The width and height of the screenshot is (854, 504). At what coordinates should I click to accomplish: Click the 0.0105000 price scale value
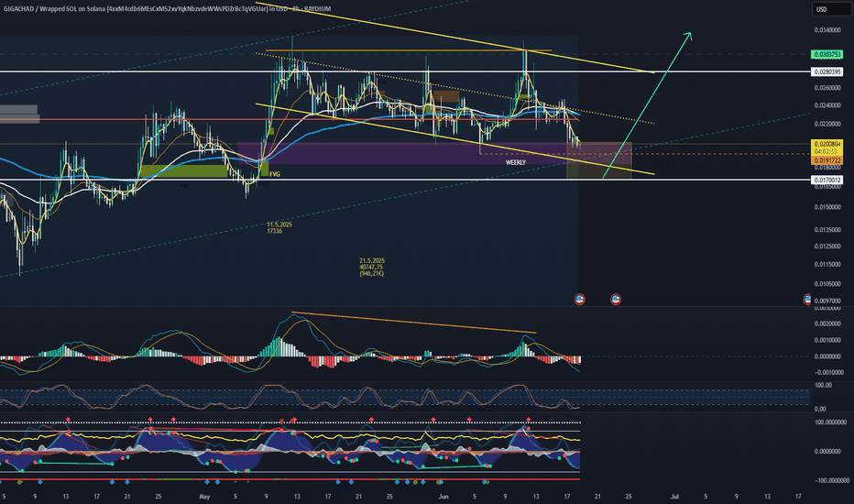pyautogui.click(x=827, y=284)
